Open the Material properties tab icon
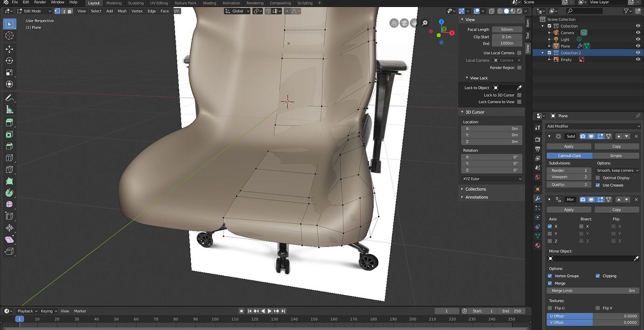Viewport: 644px width, 330px height. (x=538, y=245)
